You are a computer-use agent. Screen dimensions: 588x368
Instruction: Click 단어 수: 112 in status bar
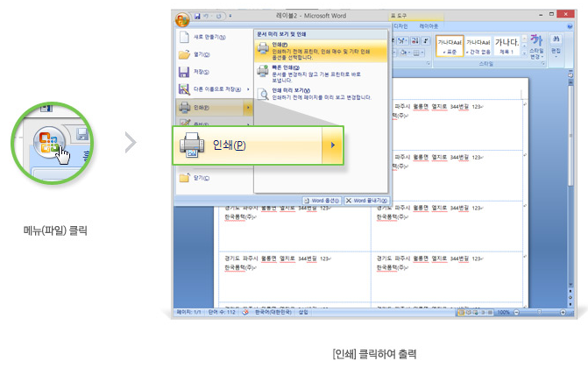[222, 312]
